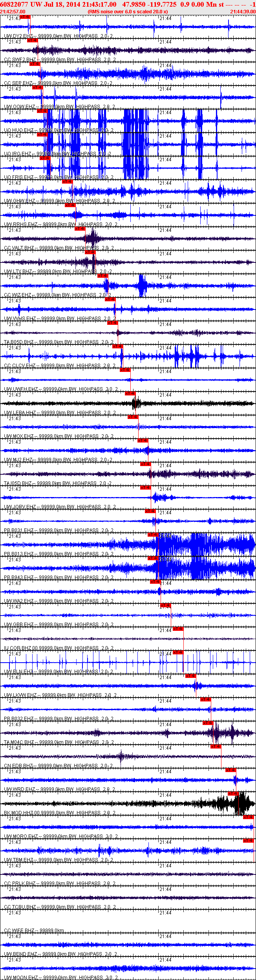
Task: Select the red pick flag on CC SWF2 trace
Action: pos(33,40)
